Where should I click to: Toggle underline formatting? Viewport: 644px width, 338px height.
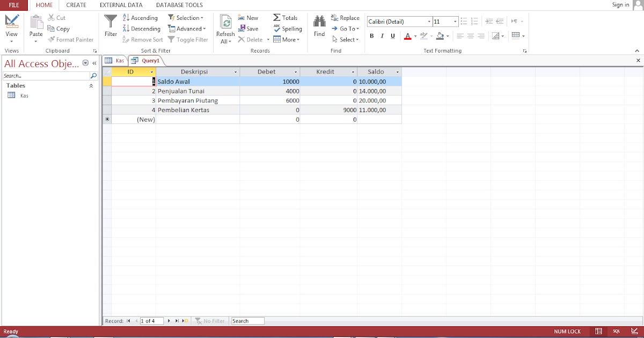tap(392, 36)
